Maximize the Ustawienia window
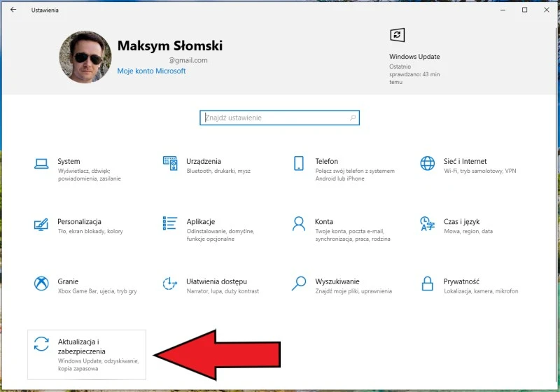The image size is (560, 392). (x=524, y=10)
